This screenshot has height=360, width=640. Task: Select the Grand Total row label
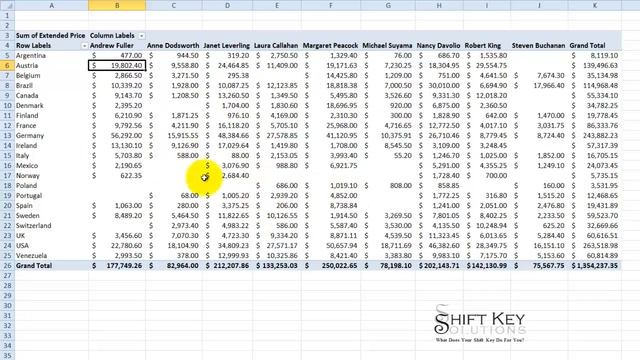(x=51, y=266)
